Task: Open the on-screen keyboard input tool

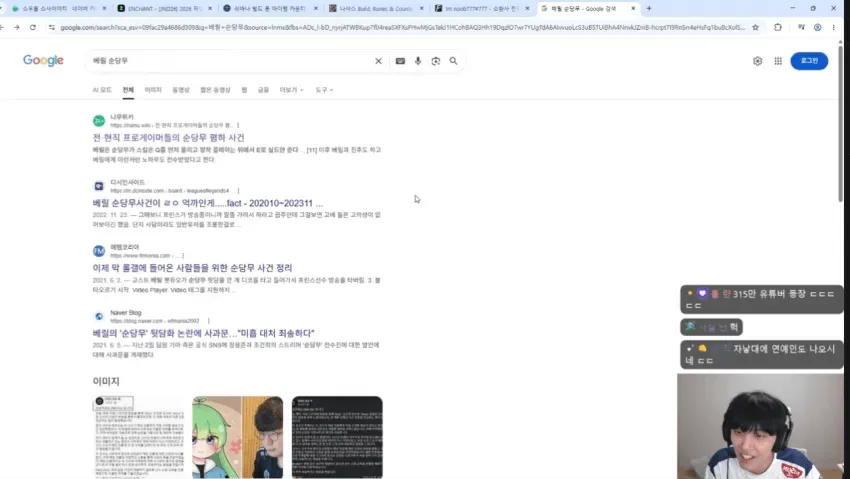Action: coord(400,61)
